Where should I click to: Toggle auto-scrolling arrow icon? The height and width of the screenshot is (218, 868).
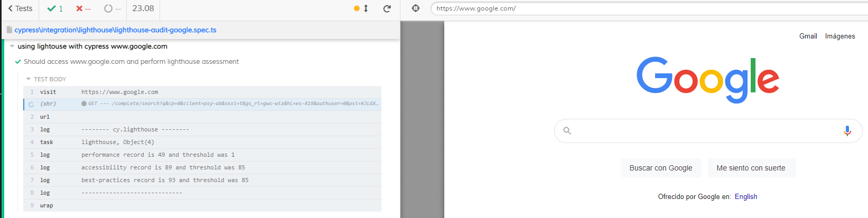point(366,8)
